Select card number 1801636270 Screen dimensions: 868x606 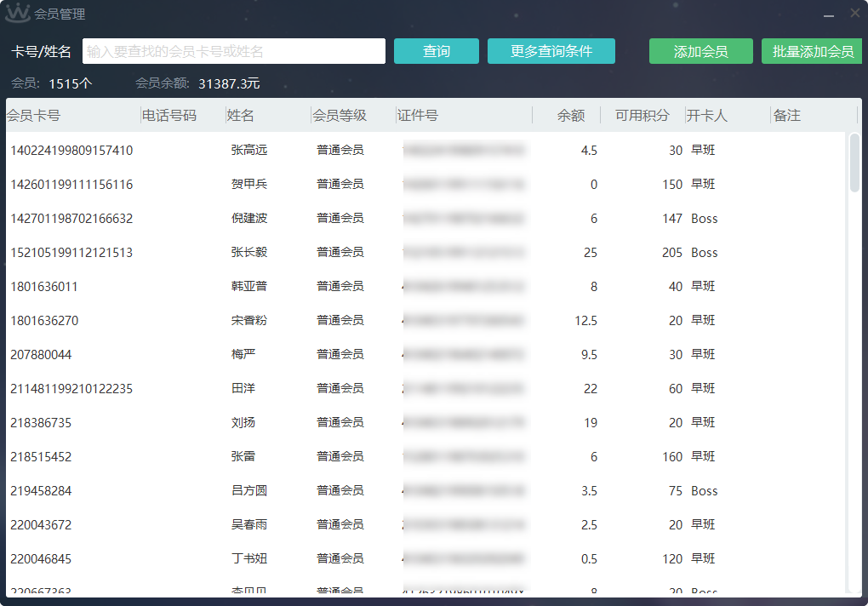point(44,320)
